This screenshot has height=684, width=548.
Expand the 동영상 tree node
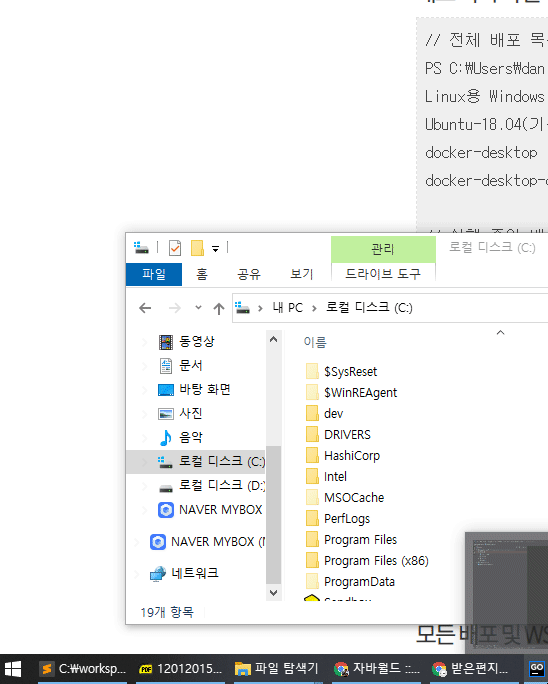(145, 342)
